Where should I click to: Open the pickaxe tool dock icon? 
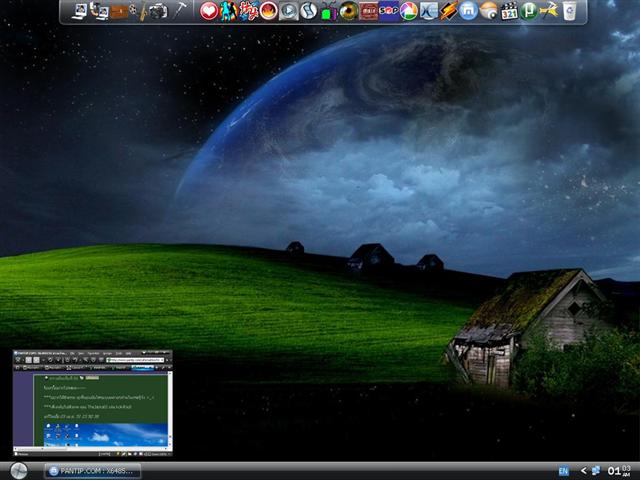179,11
